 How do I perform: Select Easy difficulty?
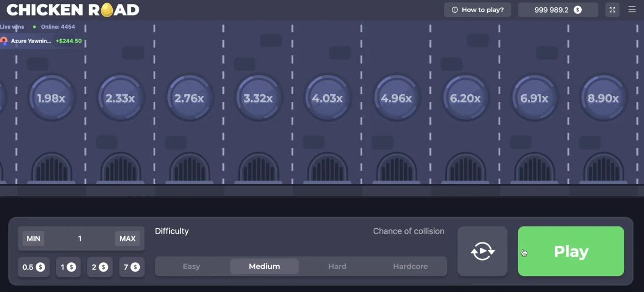[192, 267]
